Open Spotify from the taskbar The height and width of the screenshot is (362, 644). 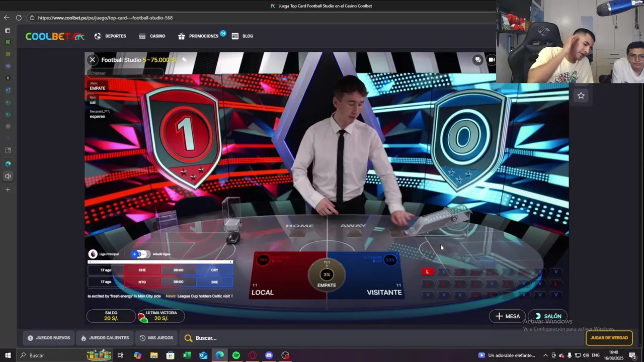236,355
